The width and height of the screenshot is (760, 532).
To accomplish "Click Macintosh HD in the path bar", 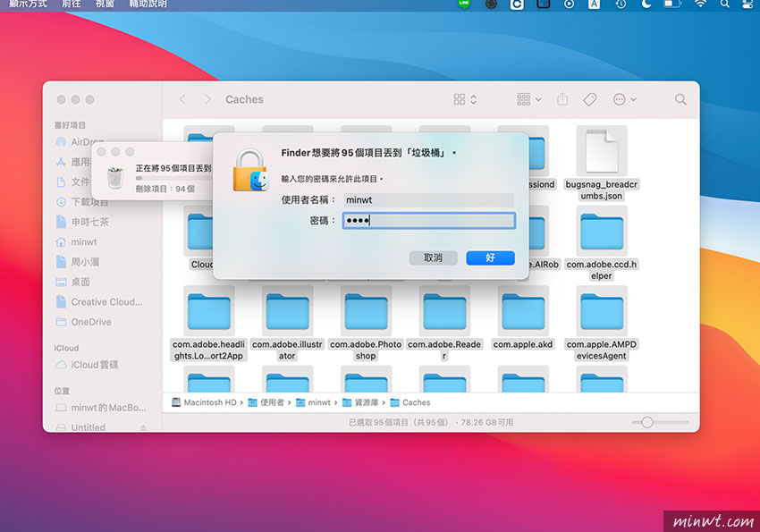I will 204,402.
